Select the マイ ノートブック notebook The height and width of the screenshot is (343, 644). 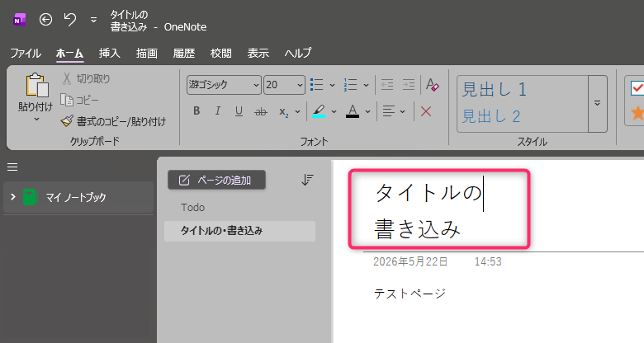click(78, 197)
